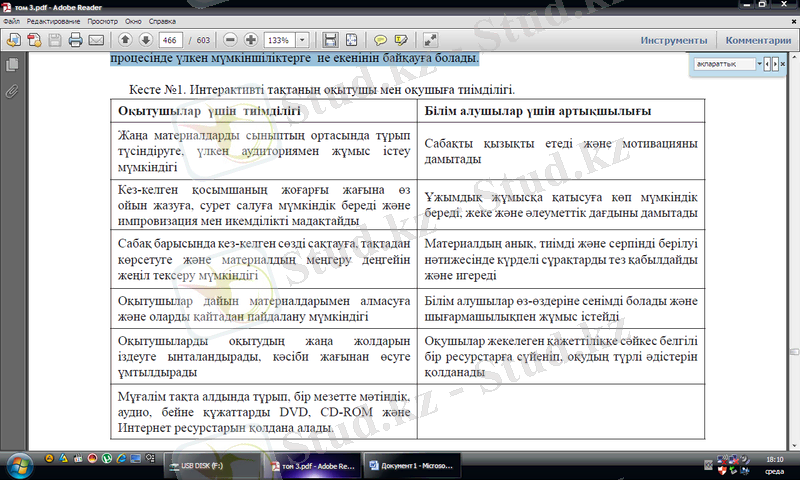This screenshot has height=480, width=800.
Task: Go to previous page with up arrow
Action: tap(125, 40)
